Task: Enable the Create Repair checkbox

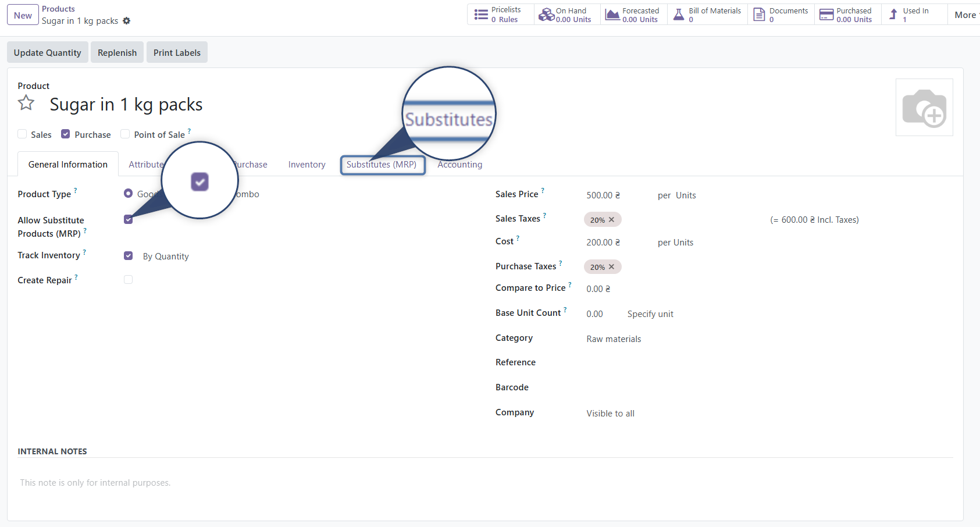Action: point(128,279)
